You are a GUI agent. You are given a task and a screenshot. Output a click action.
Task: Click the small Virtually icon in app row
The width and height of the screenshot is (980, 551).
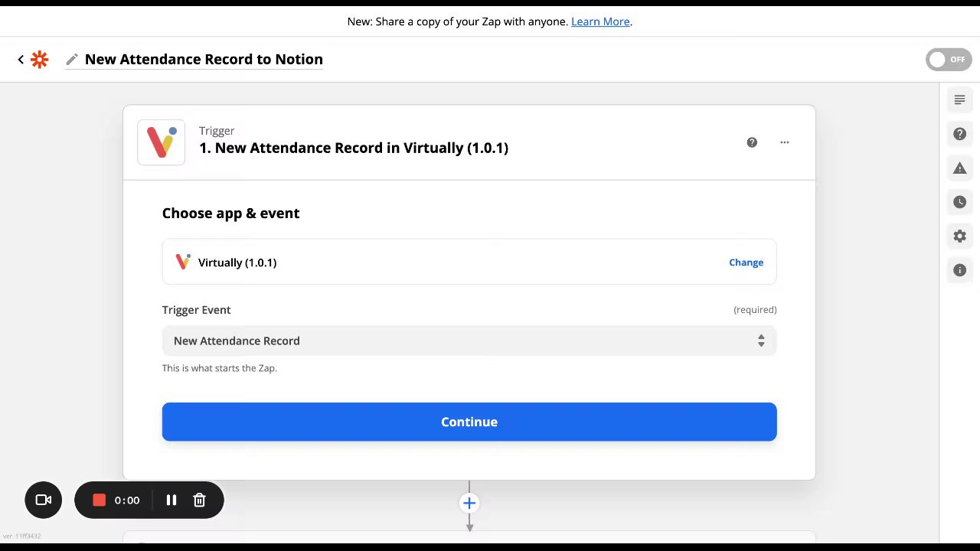182,262
